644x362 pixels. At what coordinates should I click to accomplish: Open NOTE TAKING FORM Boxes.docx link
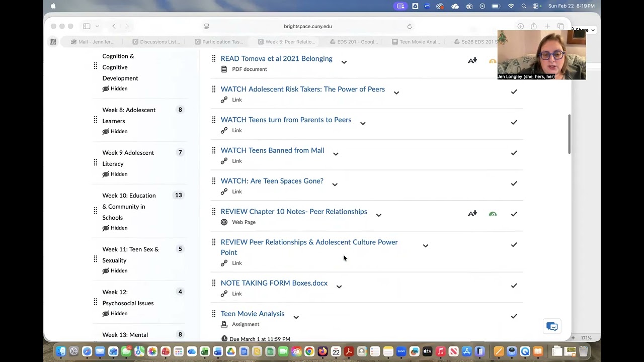click(274, 283)
